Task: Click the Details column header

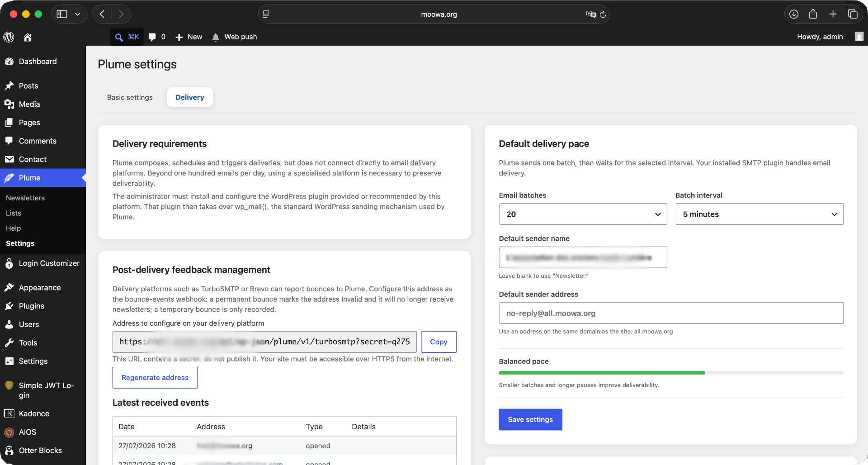Action: (364, 427)
